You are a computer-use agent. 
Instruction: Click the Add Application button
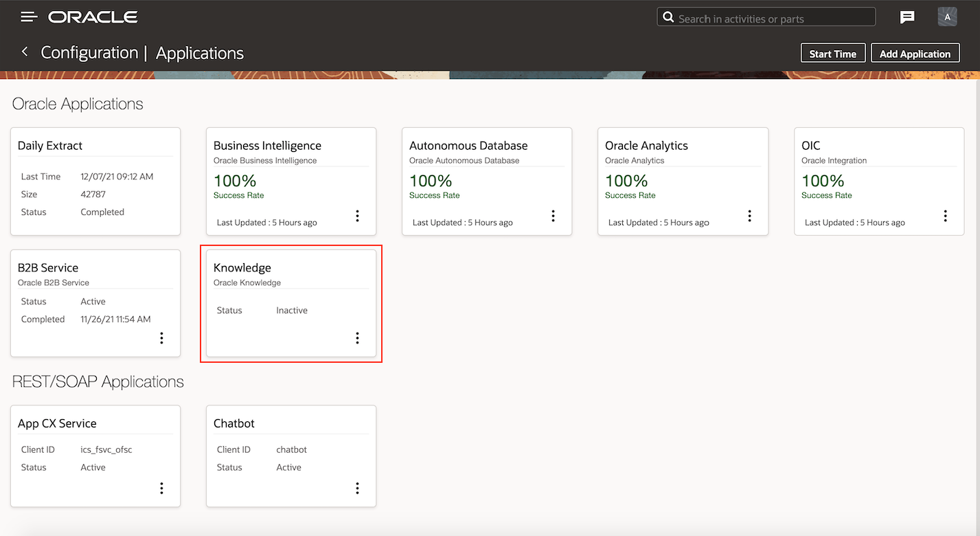point(915,54)
